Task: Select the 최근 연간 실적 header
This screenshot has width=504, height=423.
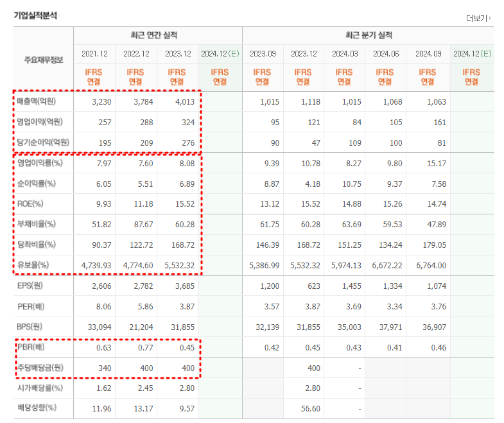Action: [154, 35]
